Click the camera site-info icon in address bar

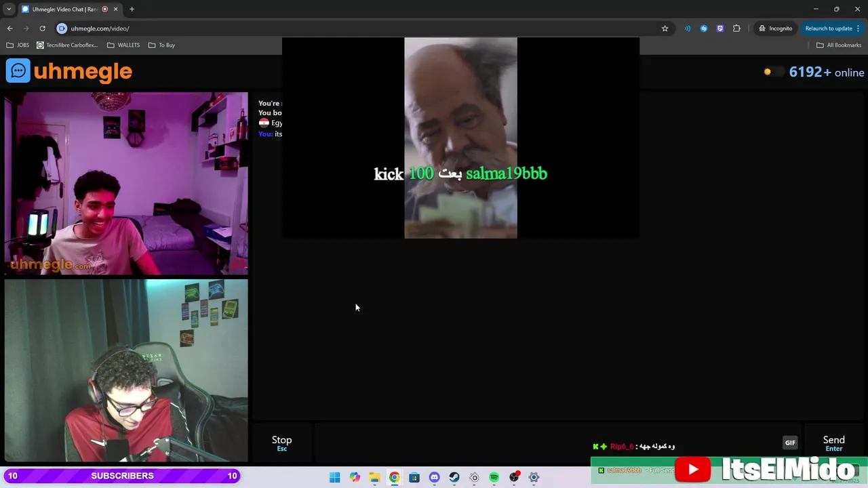[x=62, y=28]
